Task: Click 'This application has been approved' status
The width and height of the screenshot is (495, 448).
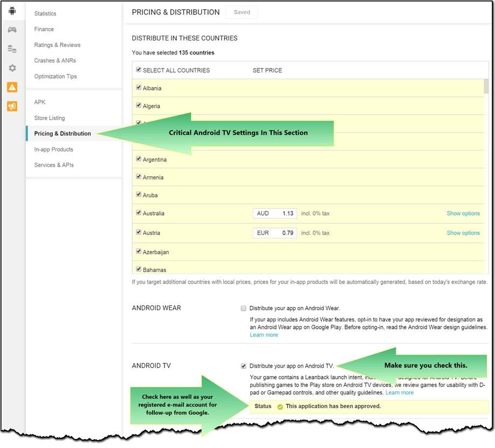Action: click(333, 406)
